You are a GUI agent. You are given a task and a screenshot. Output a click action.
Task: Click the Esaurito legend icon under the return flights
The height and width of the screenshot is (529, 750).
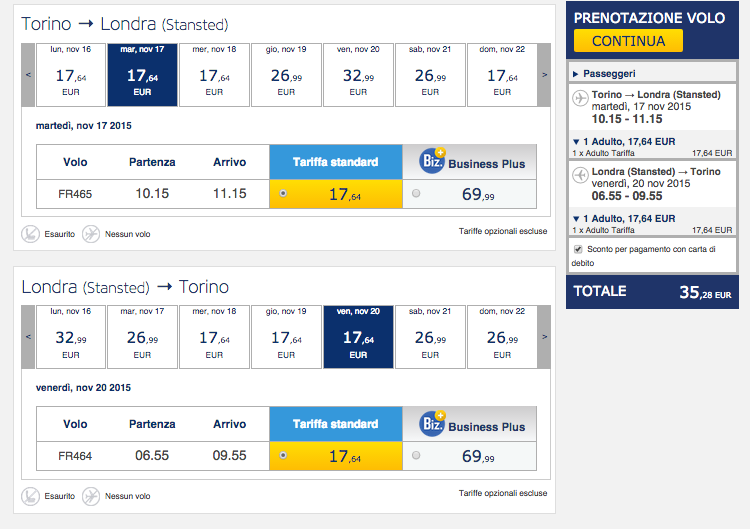(x=30, y=496)
